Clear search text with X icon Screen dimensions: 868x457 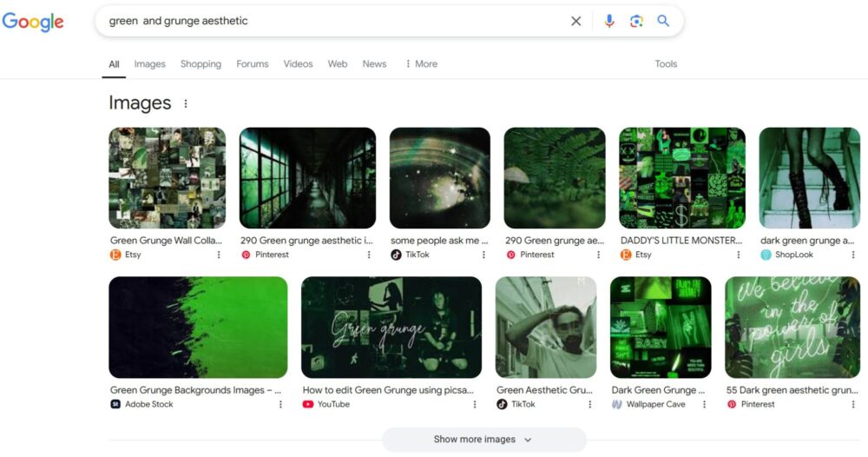coord(575,21)
